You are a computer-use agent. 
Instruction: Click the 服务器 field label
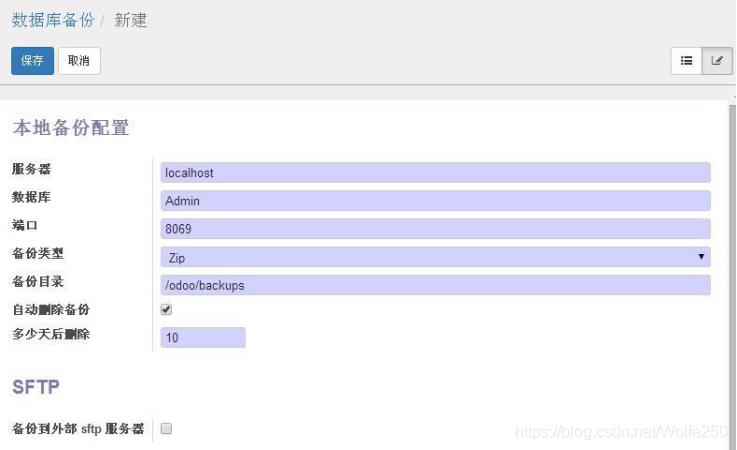(x=31, y=169)
